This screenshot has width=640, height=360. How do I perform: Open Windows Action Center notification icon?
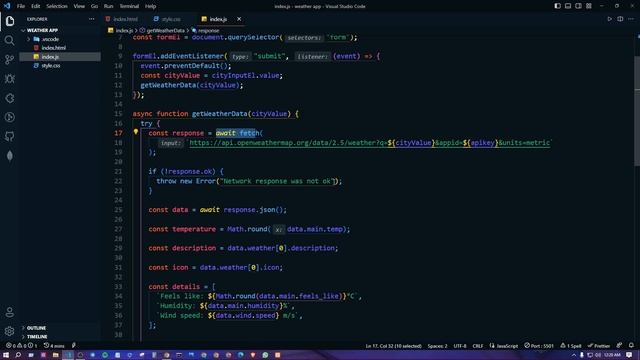pyautogui.click(x=629, y=355)
